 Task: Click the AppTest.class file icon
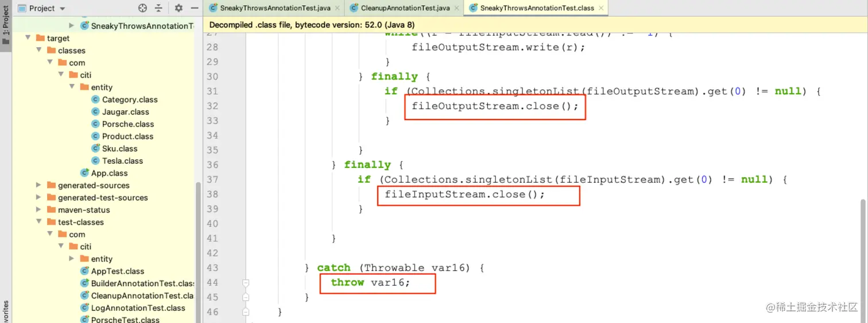(x=85, y=271)
